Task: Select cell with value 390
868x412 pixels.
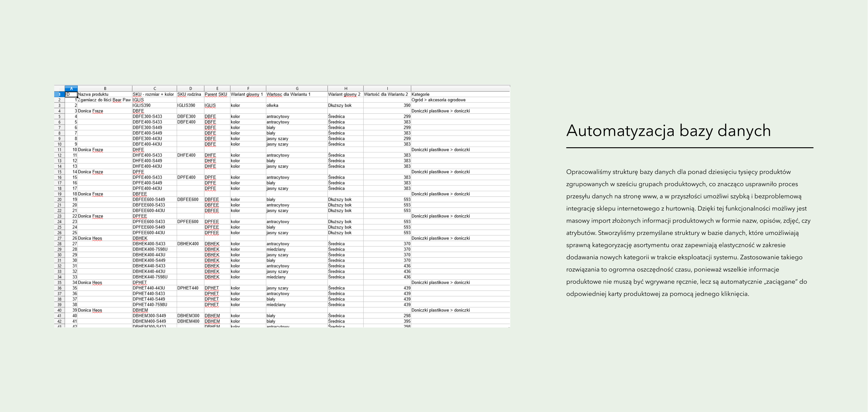Action: point(407,105)
